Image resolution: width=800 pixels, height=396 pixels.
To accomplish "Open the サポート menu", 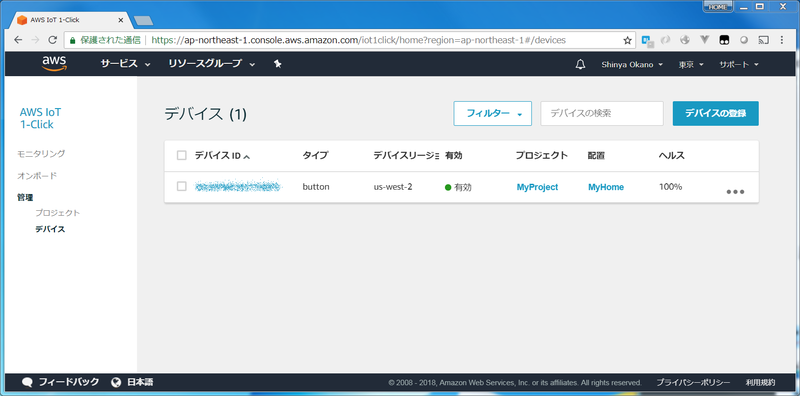I will [x=739, y=65].
